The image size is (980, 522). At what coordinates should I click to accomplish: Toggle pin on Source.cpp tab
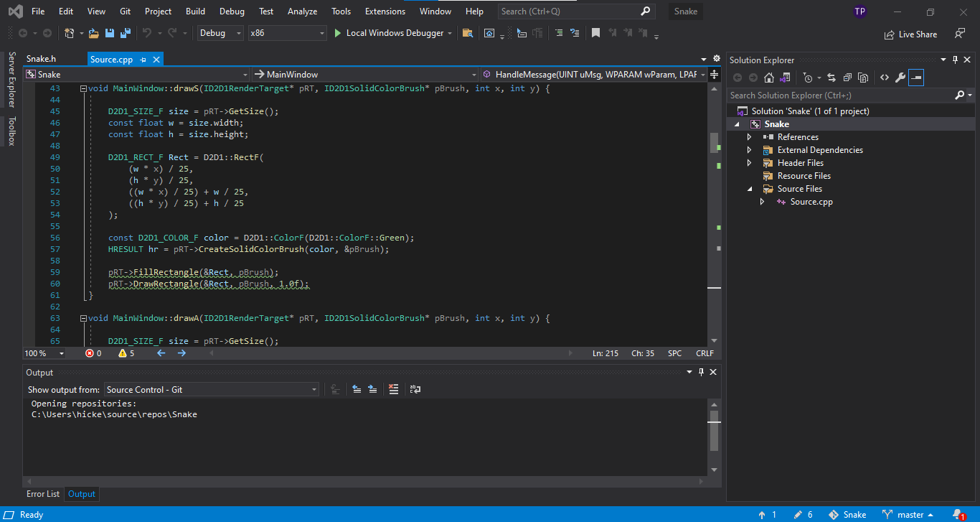coord(143,59)
